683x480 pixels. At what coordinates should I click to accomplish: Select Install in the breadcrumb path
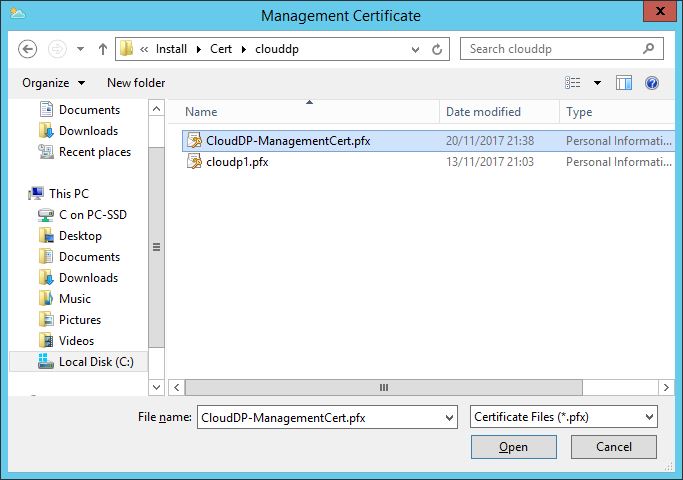click(171, 49)
